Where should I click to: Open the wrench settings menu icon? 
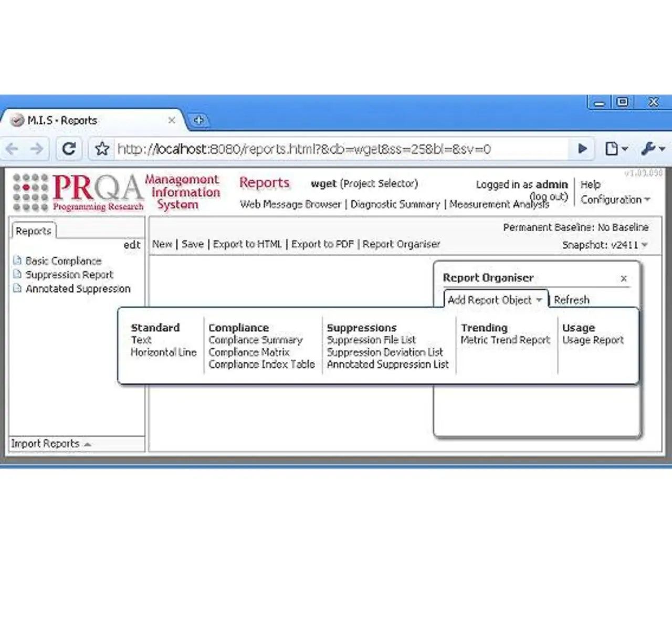653,149
